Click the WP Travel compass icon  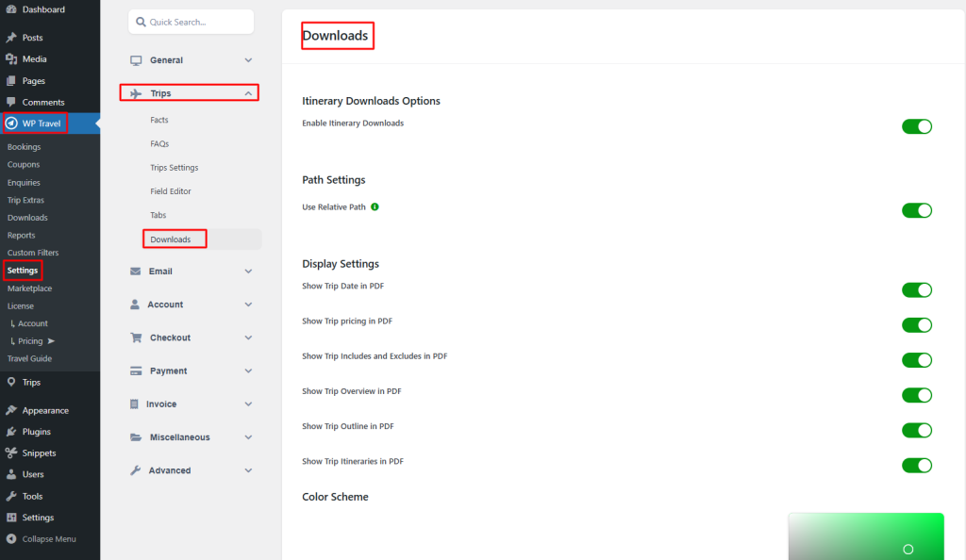tap(11, 124)
